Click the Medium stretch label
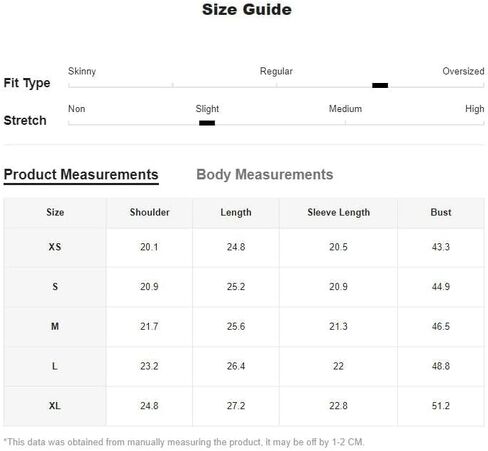This screenshot has width=488, height=451. (345, 109)
